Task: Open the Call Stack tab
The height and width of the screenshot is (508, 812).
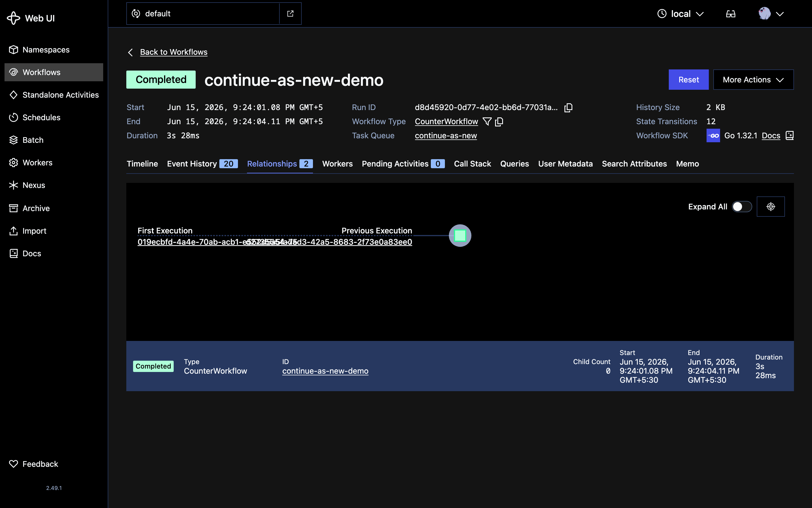Action: coord(473,164)
